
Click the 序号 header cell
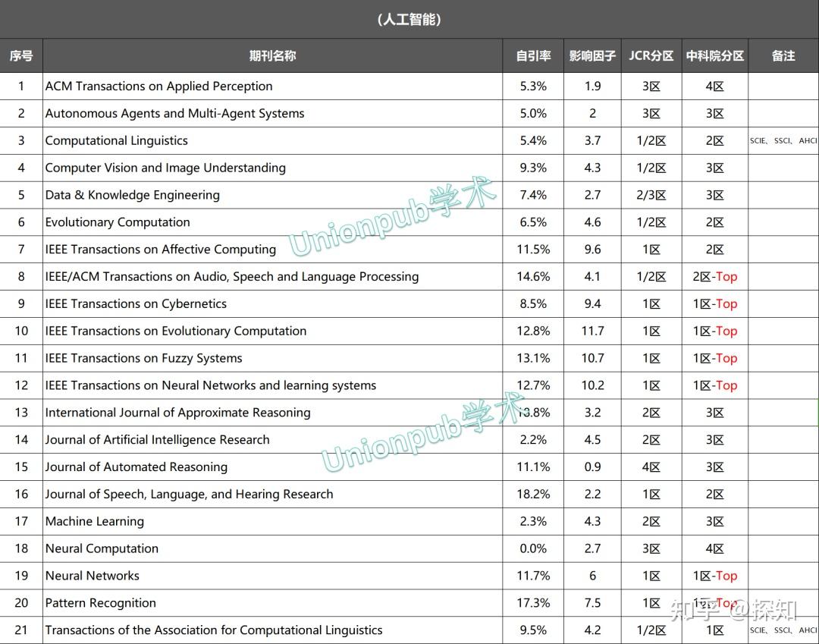[21, 55]
